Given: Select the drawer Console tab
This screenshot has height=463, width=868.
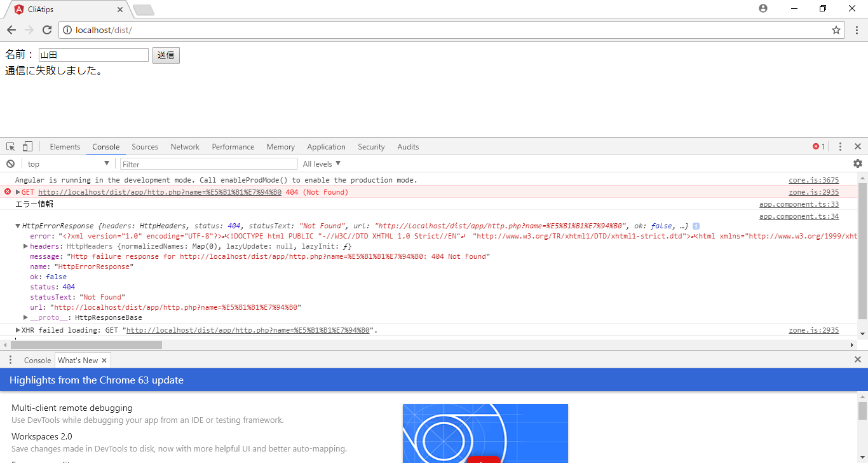Looking at the screenshot, I should [x=37, y=360].
